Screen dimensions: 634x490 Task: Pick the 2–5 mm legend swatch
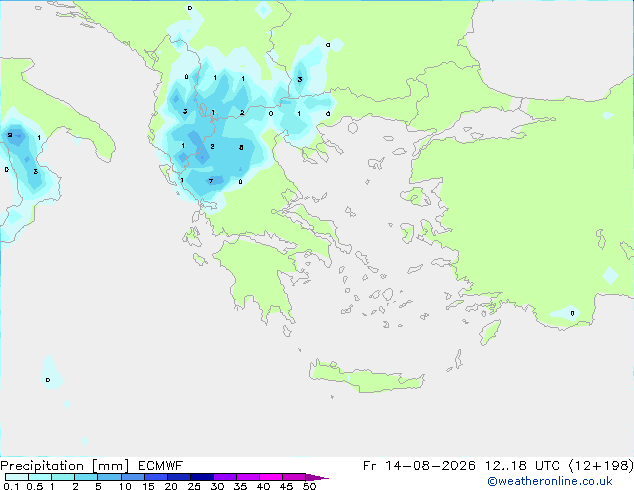click(86, 477)
